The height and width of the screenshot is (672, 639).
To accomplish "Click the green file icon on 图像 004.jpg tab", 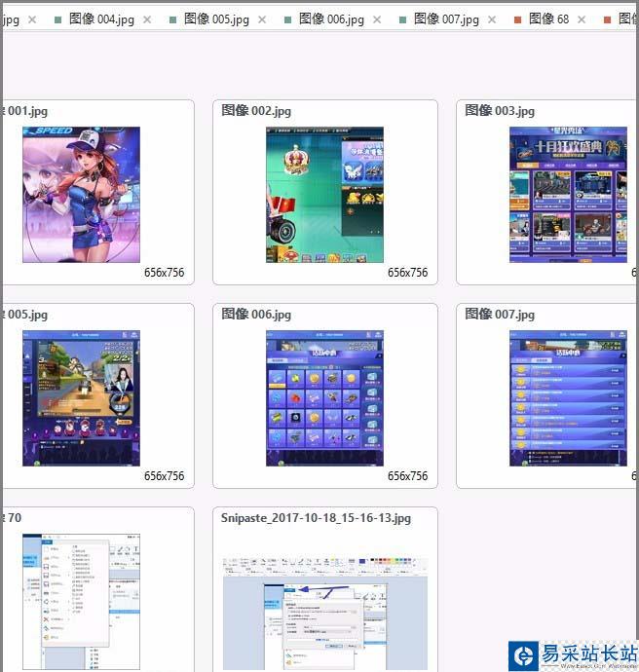I will [58, 19].
